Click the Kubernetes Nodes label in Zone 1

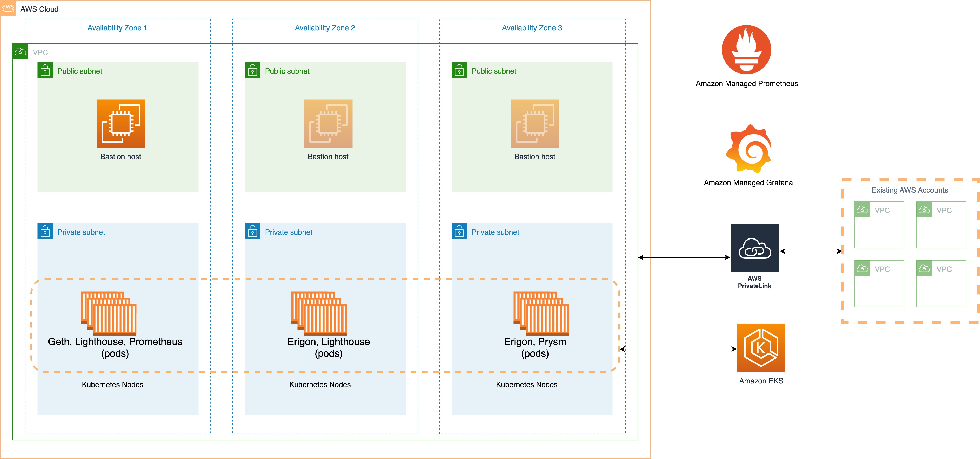(113, 384)
